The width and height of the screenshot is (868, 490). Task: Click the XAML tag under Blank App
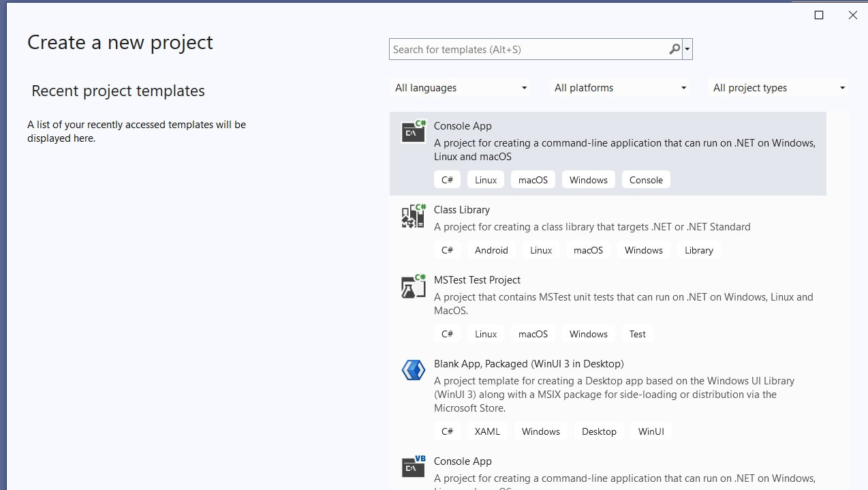click(487, 431)
